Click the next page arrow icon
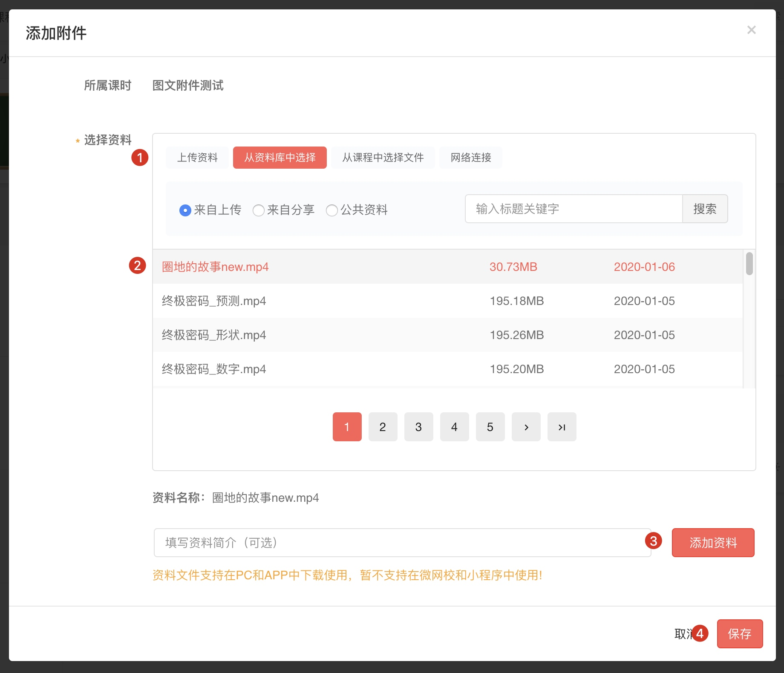Screen dimensions: 784x673 click(x=526, y=427)
